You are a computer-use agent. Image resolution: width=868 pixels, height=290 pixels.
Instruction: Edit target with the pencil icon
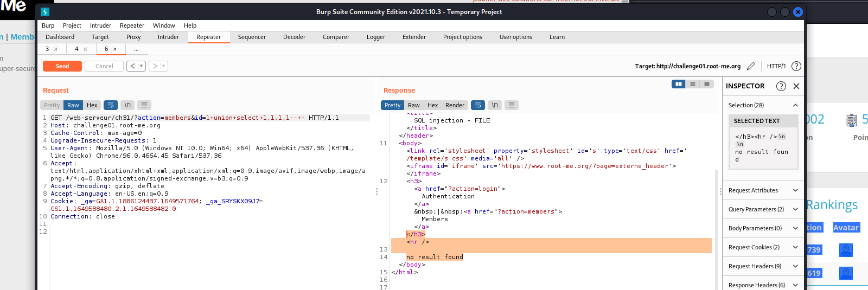pyautogui.click(x=751, y=66)
